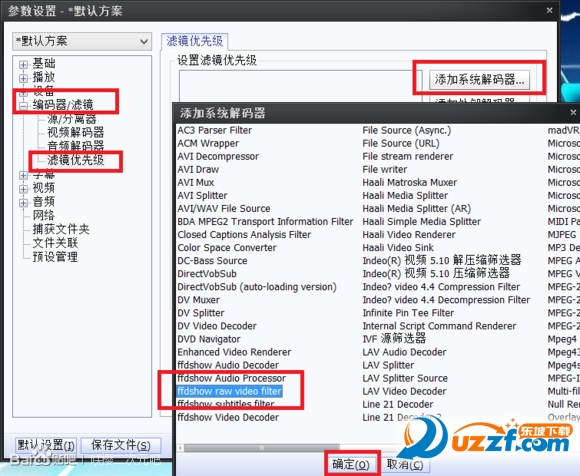This screenshot has height=476, width=580.
Task: Select DV Video Decoder
Action: 217,326
